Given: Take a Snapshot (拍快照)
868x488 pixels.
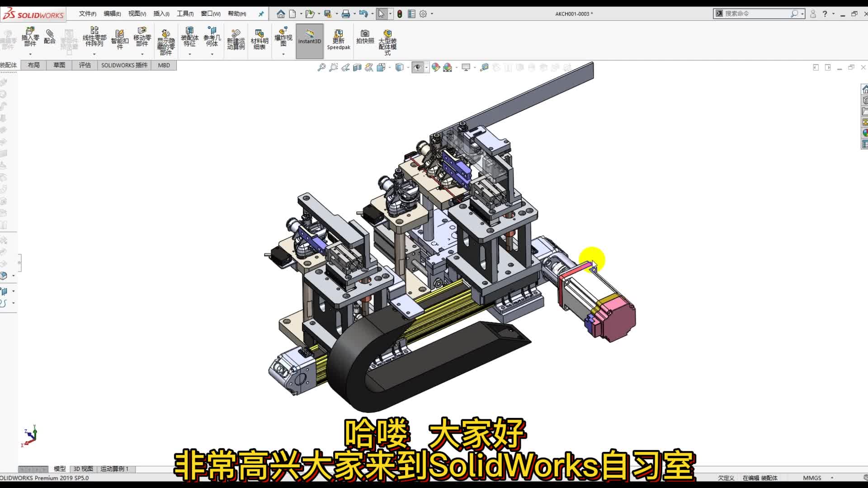Looking at the screenshot, I should point(365,37).
